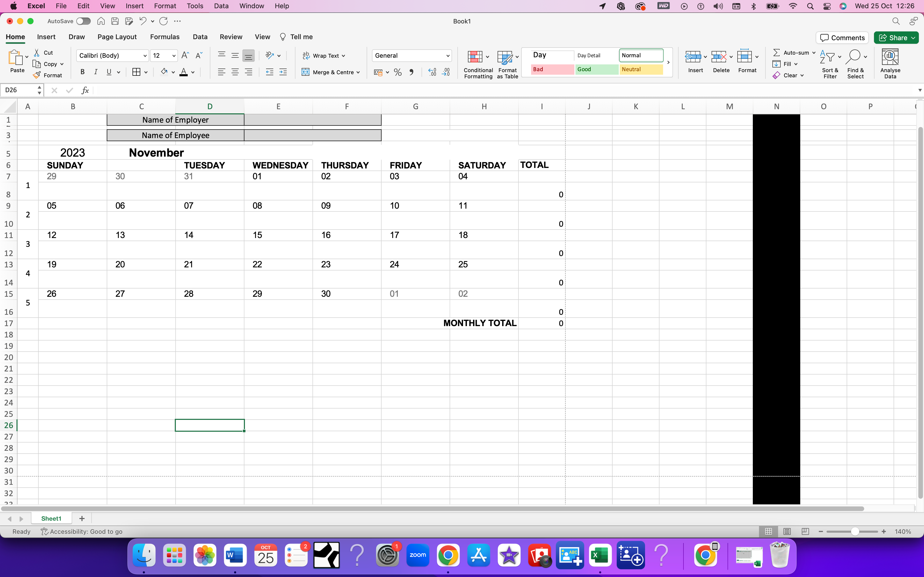This screenshot has height=577, width=924.
Task: Click the zoom slider handle
Action: (x=855, y=531)
